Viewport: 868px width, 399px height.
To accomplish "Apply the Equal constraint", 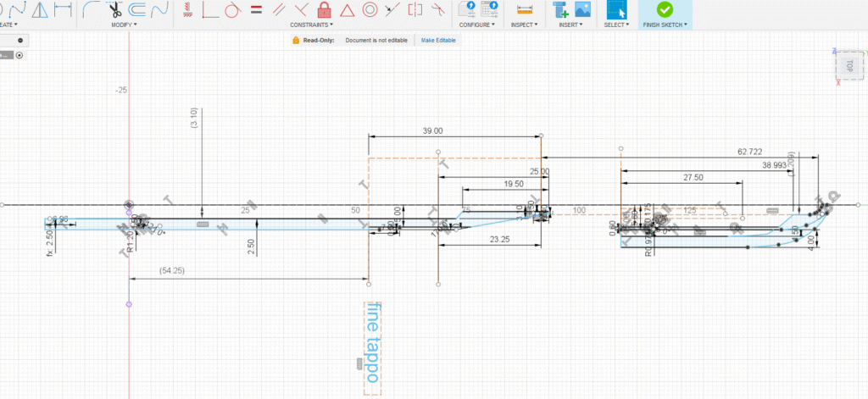I will coord(256,10).
